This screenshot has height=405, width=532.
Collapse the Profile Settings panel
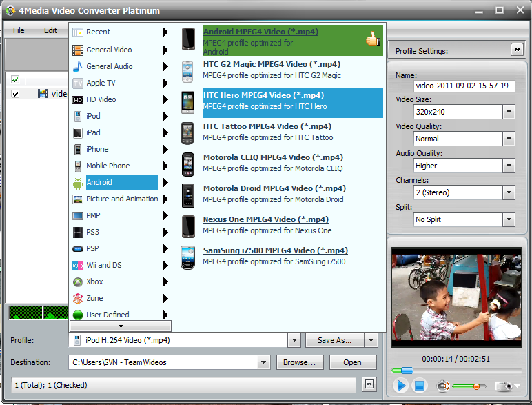coord(517,50)
